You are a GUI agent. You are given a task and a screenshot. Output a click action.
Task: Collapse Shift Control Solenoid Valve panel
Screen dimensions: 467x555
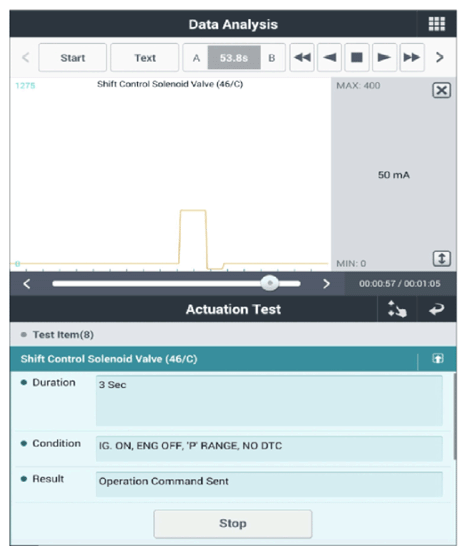pos(438,359)
